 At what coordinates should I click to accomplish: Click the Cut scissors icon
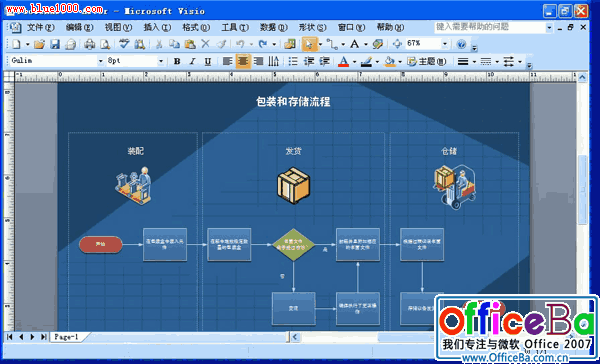[158, 44]
